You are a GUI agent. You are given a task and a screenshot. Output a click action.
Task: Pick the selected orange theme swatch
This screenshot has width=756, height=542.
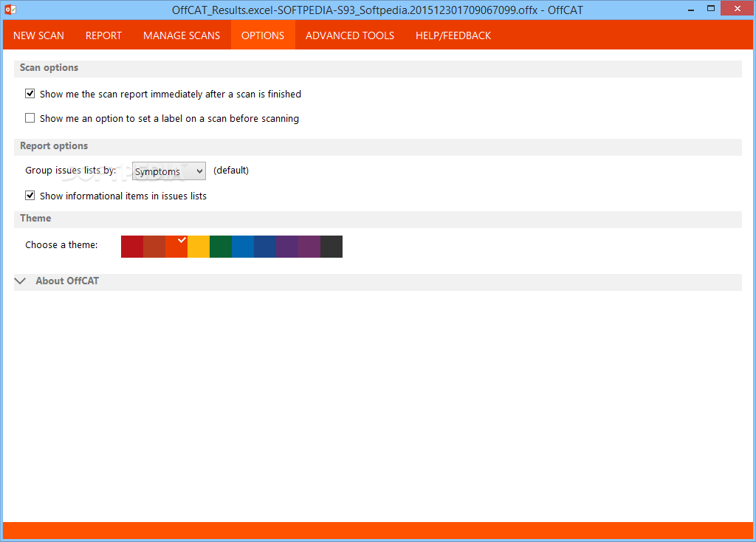tap(176, 247)
